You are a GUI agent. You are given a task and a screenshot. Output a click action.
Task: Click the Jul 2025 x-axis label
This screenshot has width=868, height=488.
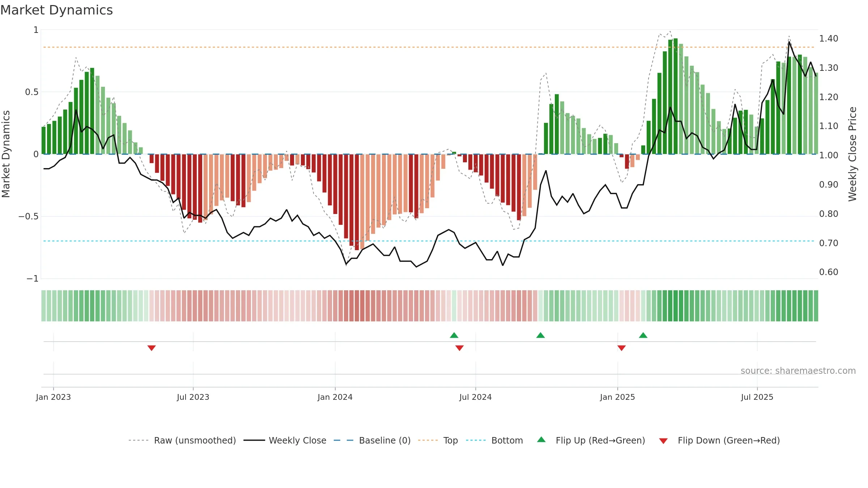[757, 397]
